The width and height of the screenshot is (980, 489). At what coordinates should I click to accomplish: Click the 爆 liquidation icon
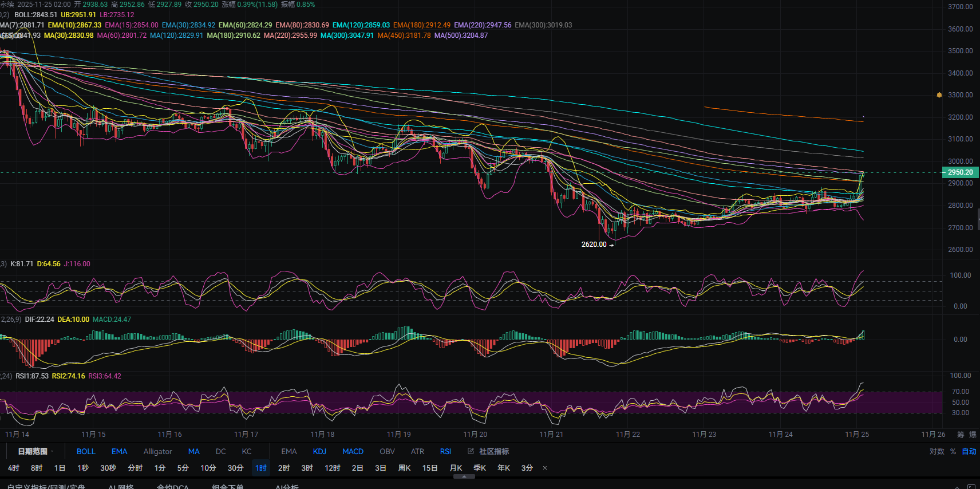coord(973,435)
